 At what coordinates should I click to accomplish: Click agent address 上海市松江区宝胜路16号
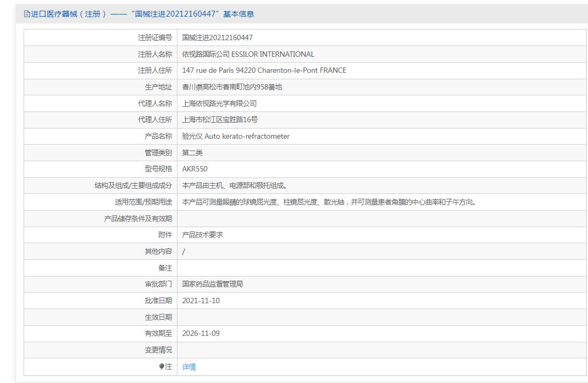click(220, 119)
